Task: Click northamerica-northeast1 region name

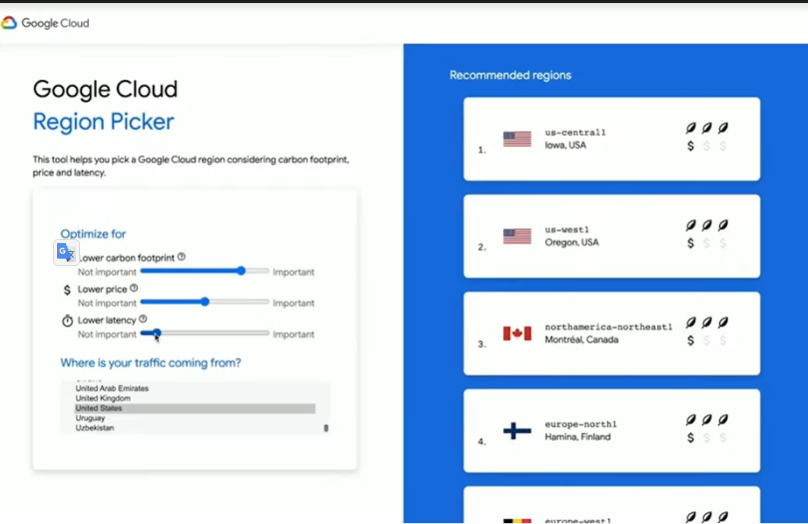Action: tap(609, 327)
